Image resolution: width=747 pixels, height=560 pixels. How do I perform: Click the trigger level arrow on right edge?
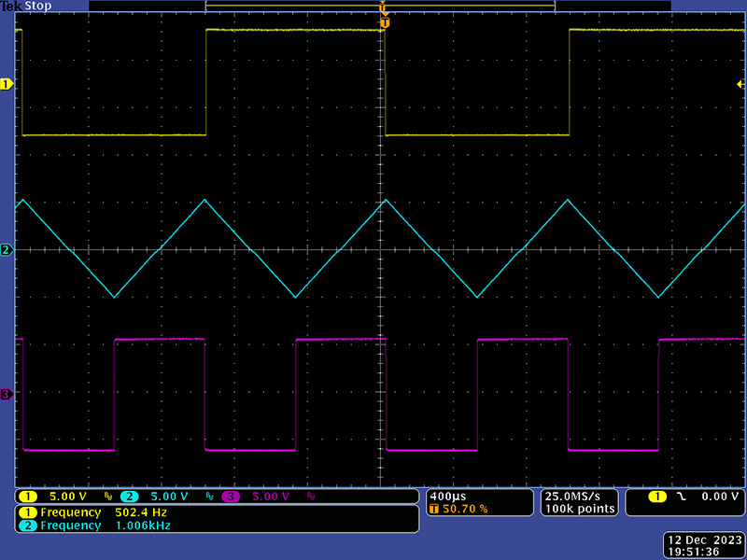click(740, 84)
